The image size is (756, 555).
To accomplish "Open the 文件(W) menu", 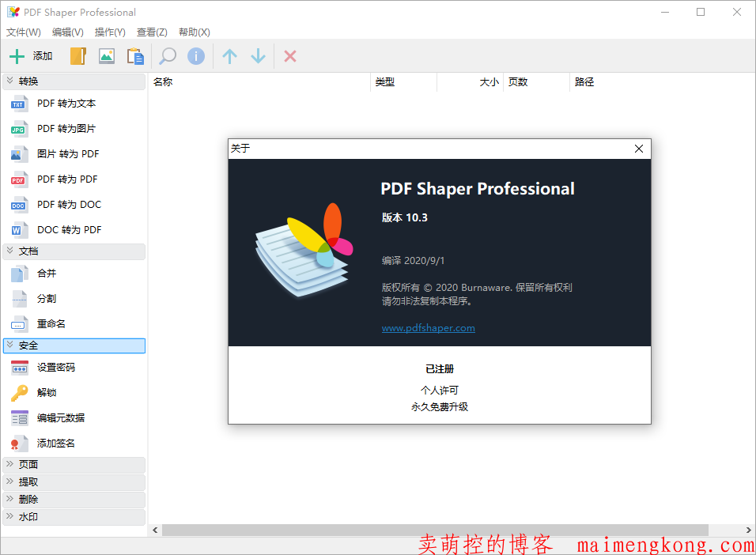I will pos(24,32).
